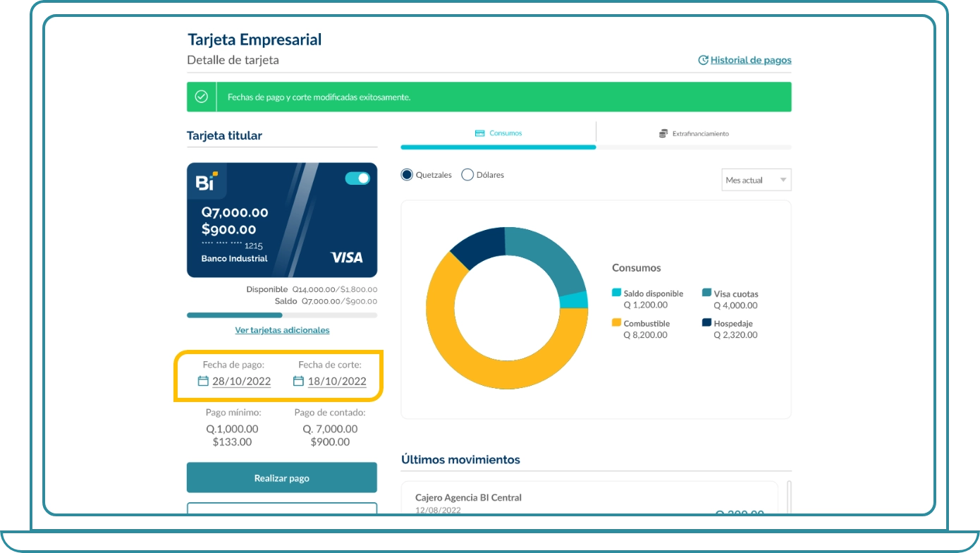980x553 pixels.
Task: Click the Q 2,320.00 Hospedaje amount
Action: [735, 335]
